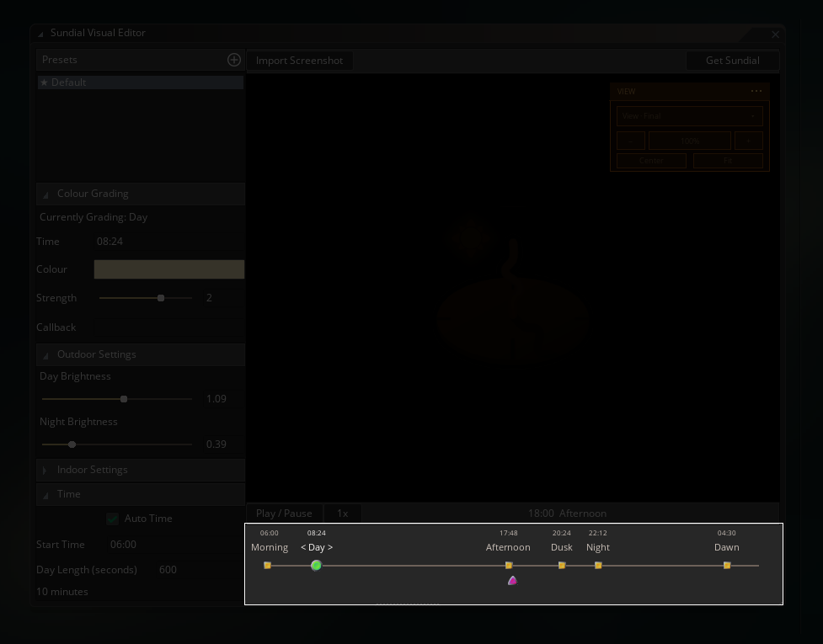Click the Day Brightness slider handle

(124, 399)
